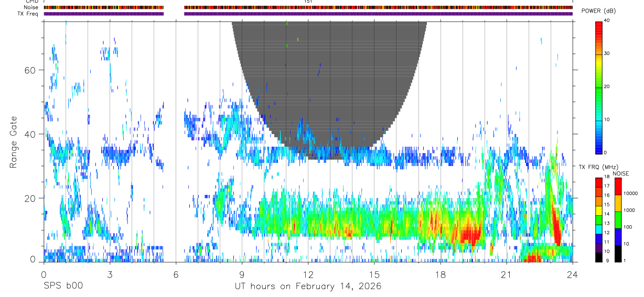This screenshot has height=297, width=644.
Task: Click the blank data gap near hour 6
Action: click(x=174, y=141)
